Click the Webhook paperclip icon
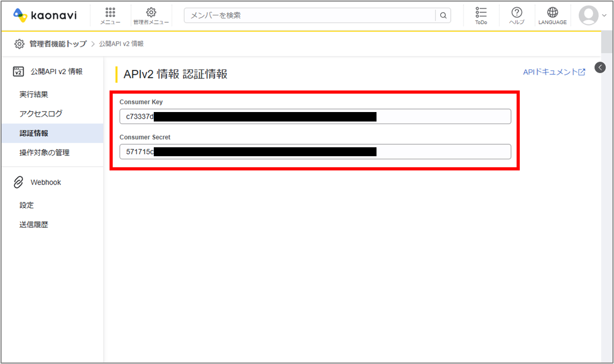614x364 pixels. (x=18, y=182)
